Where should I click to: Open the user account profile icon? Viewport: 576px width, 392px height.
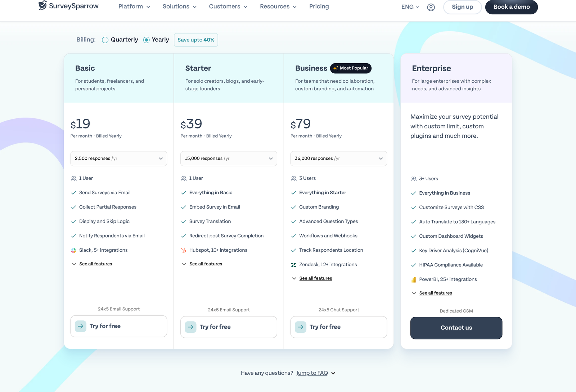tap(431, 7)
